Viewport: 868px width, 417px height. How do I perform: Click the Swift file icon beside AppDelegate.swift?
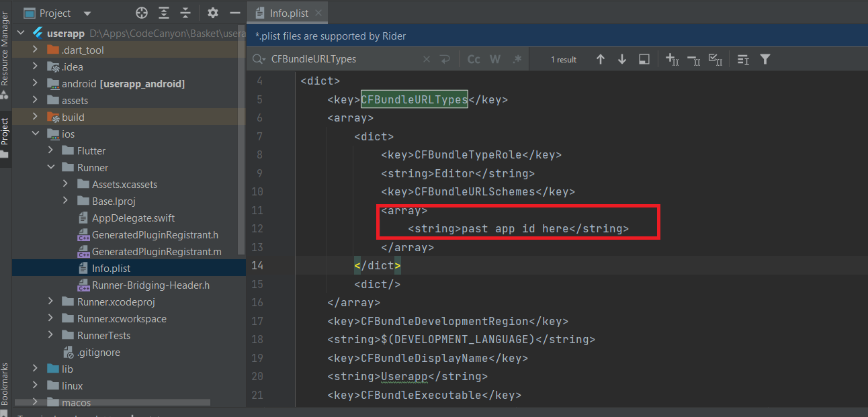pyautogui.click(x=83, y=218)
